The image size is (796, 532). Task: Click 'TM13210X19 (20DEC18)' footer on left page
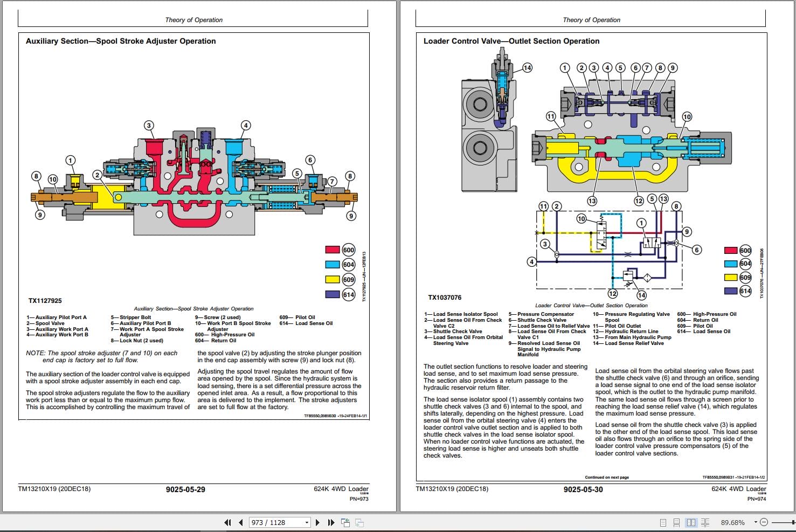click(x=54, y=489)
